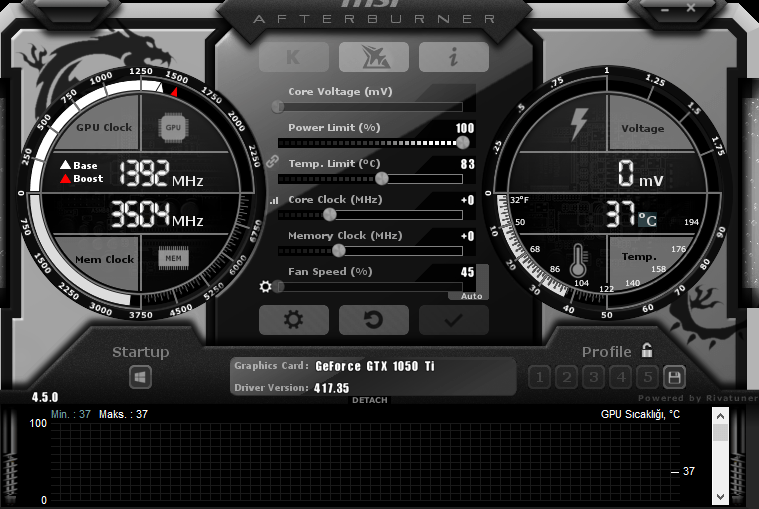759x509 pixels.
Task: Click the Power Limit slider handle
Action: click(x=463, y=142)
